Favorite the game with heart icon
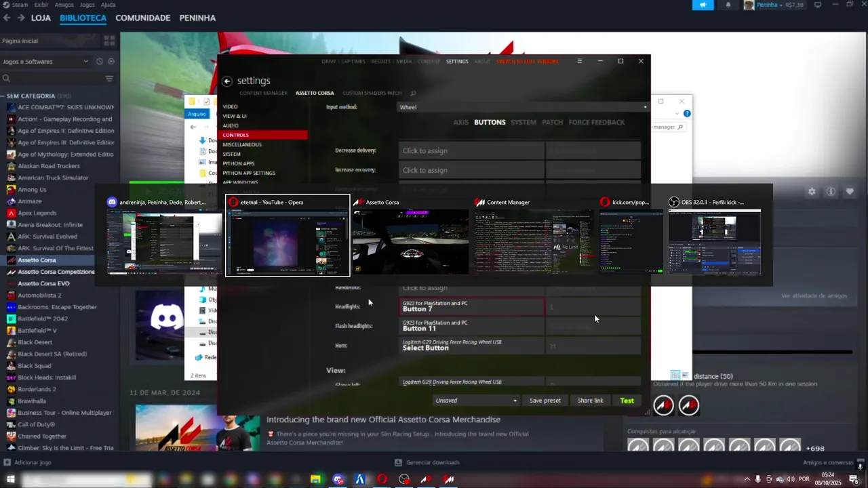The width and height of the screenshot is (868, 488). pos(850,192)
